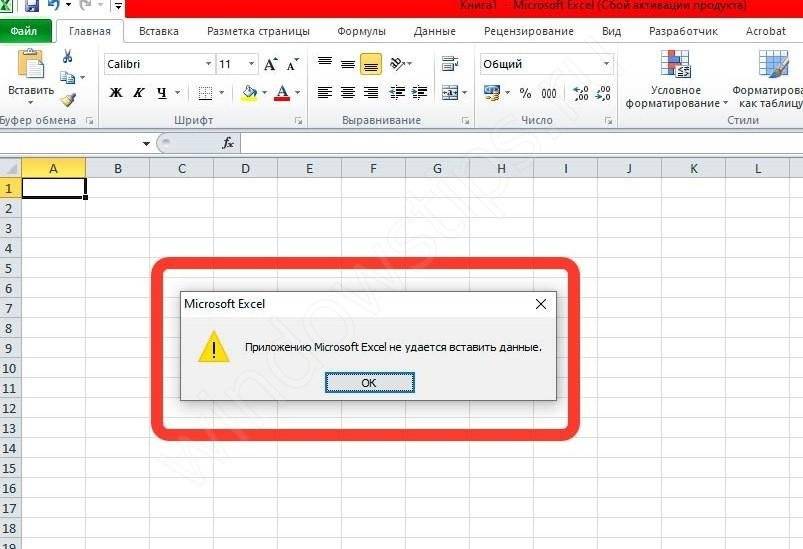
Task: Align text to middle of cell
Action: [348, 64]
